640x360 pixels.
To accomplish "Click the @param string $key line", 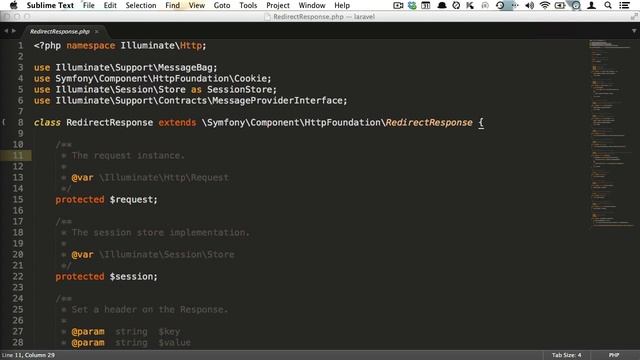I will pyautogui.click(x=126, y=331).
